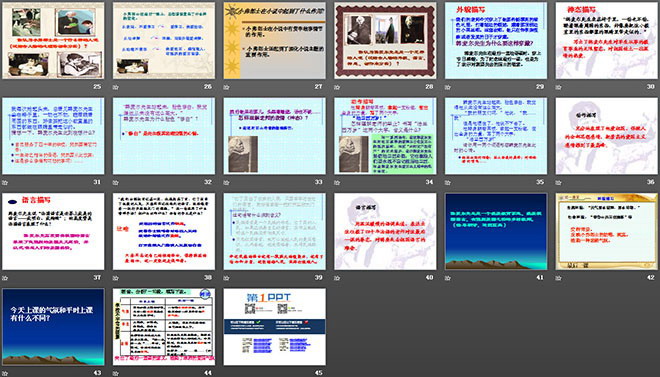
Task: Click the animation star icon under slide 38
Action: tap(116, 278)
